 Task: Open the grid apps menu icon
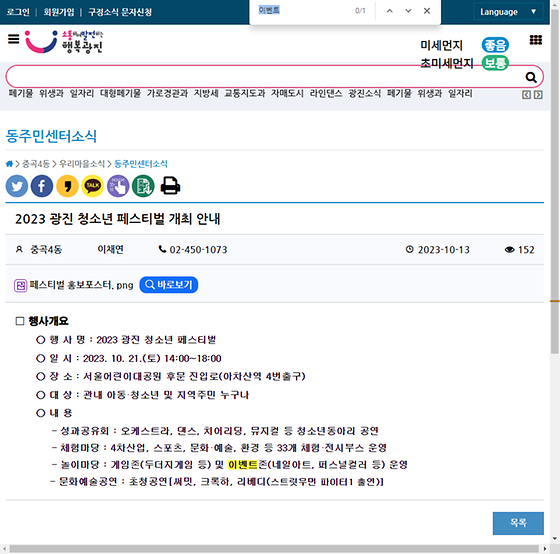535,40
